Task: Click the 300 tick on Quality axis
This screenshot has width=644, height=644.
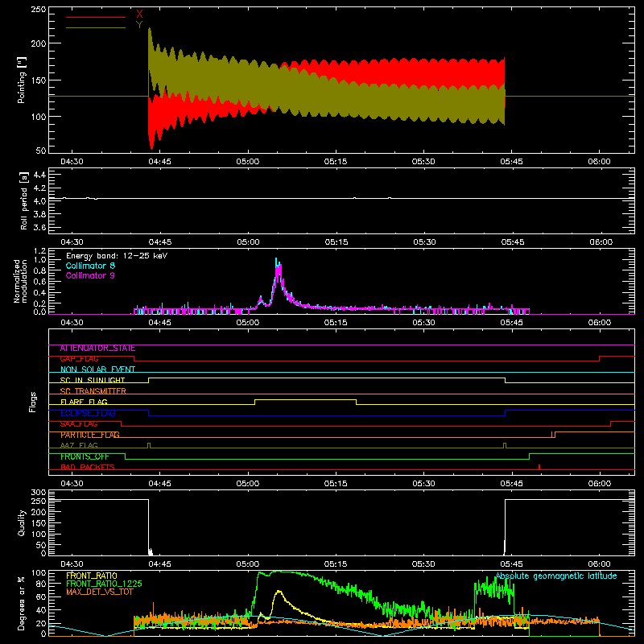Action: (x=39, y=493)
